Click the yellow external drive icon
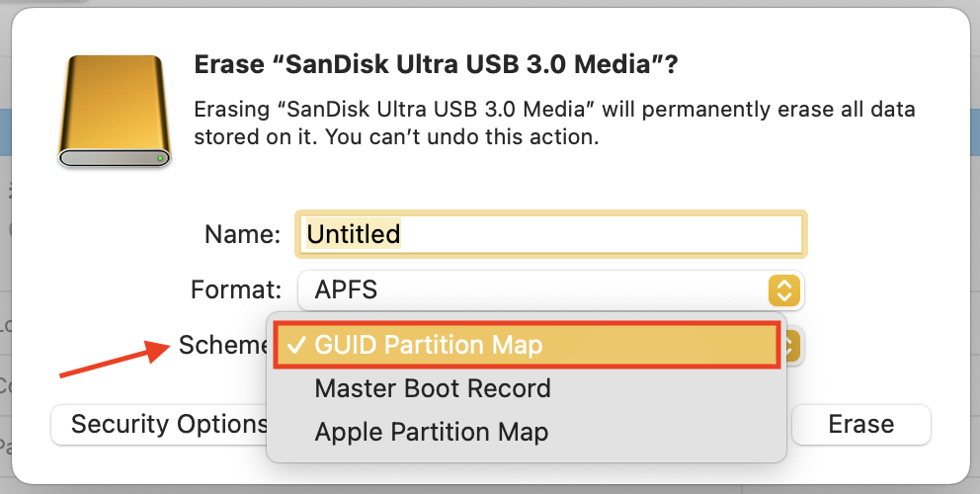 [114, 109]
